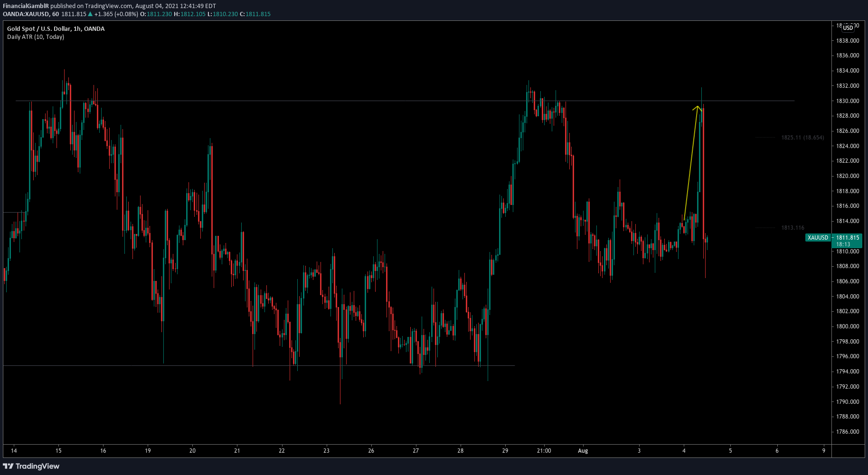Click date 22 on the time axis

pyautogui.click(x=282, y=451)
